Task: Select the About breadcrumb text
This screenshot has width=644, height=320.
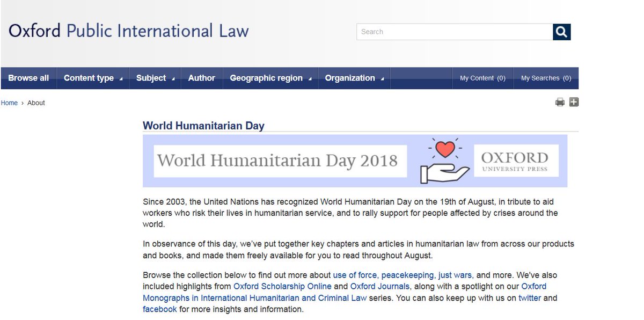Action: [36, 103]
